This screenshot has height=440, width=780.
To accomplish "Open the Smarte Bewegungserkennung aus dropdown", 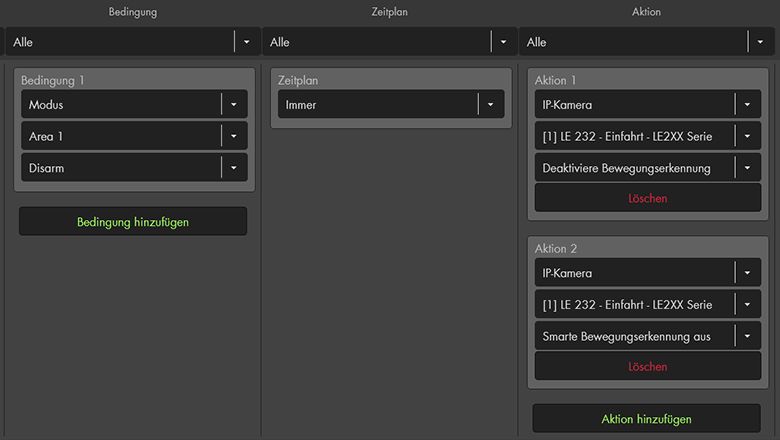I will click(648, 336).
